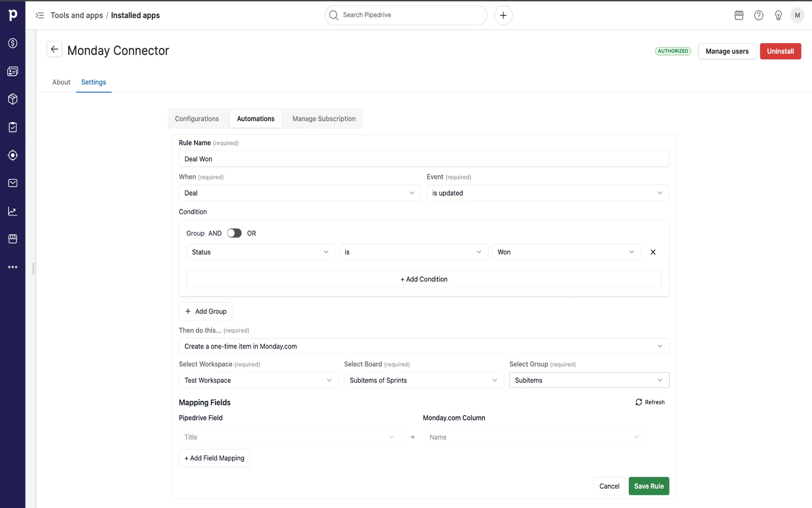Open the When dropdown showing Deal
Viewport: 812px width, 508px height.
(300, 193)
